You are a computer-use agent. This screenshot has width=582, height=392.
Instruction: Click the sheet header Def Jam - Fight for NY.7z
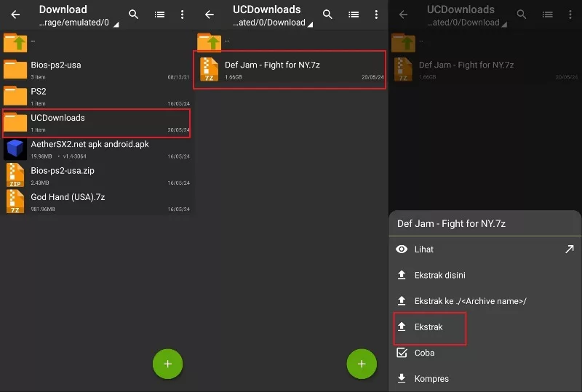[451, 223]
